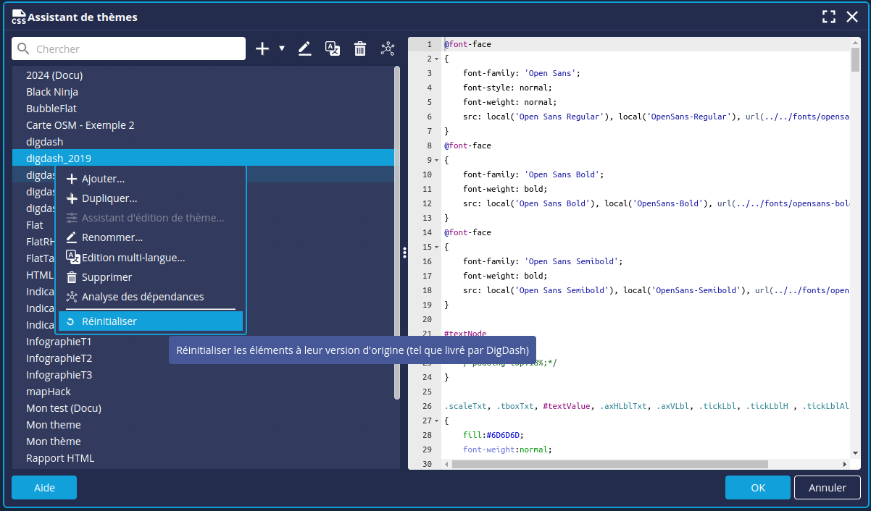
Task: Choose Renommer... in the context menu
Action: coord(111,237)
